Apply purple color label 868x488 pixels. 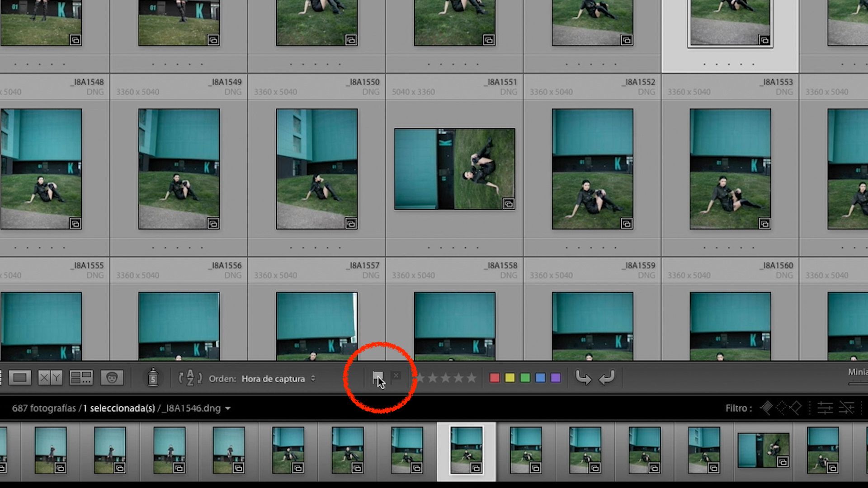click(x=556, y=378)
